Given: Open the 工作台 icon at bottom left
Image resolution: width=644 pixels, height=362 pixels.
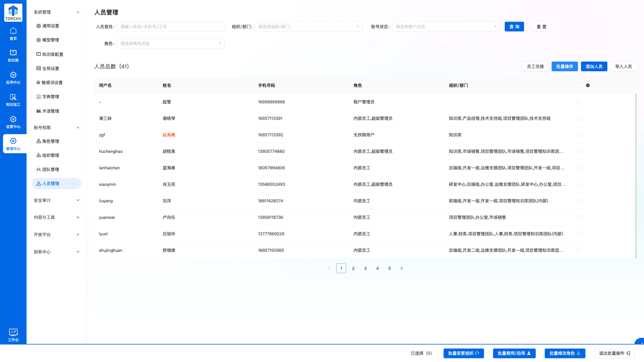Looking at the screenshot, I should [13, 334].
